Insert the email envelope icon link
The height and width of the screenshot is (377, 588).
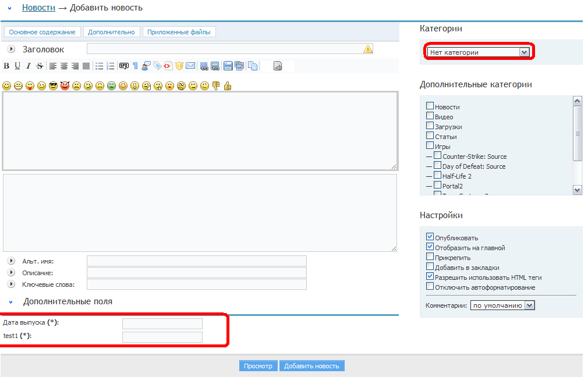click(190, 66)
